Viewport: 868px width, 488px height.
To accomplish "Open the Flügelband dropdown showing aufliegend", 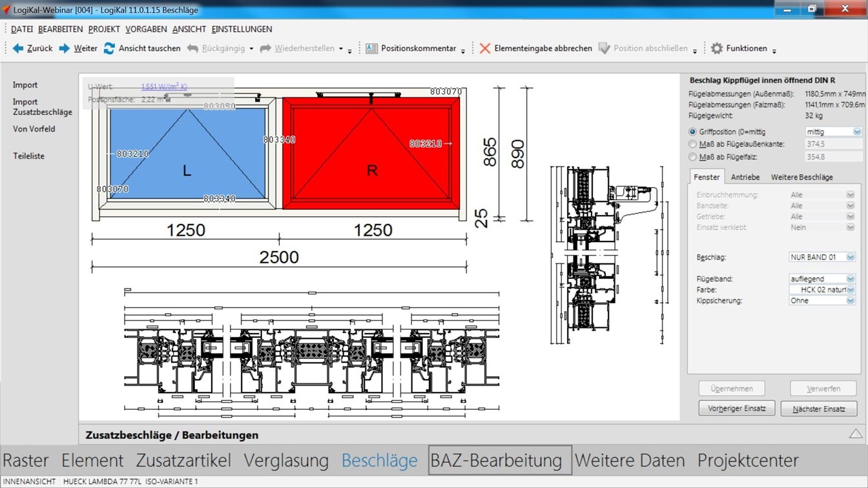I will [851, 279].
